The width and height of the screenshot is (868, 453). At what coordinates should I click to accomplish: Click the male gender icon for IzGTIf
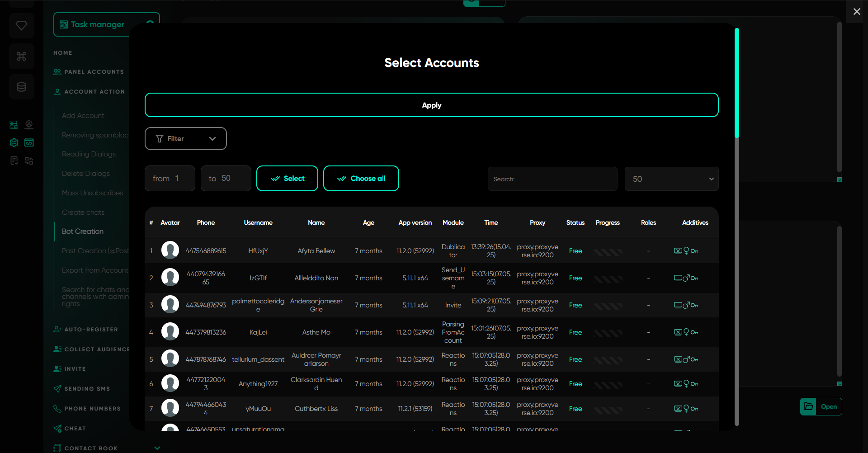[x=686, y=278]
